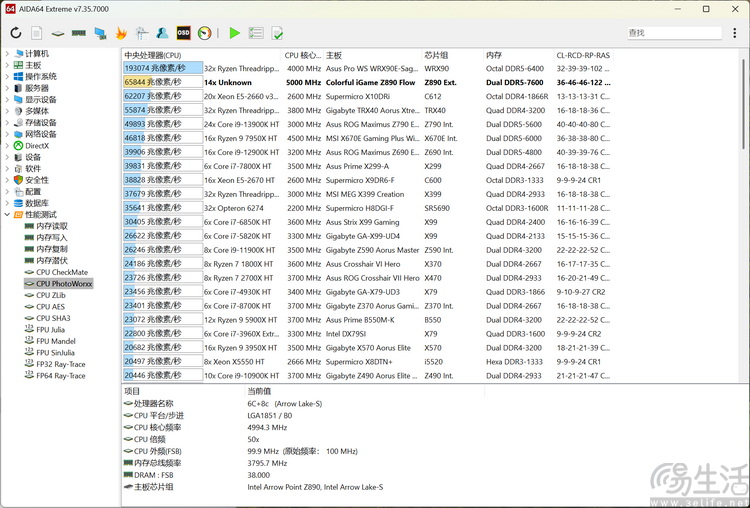
Task: Select the 10x Core i9-10900K HT row
Action: click(366, 375)
